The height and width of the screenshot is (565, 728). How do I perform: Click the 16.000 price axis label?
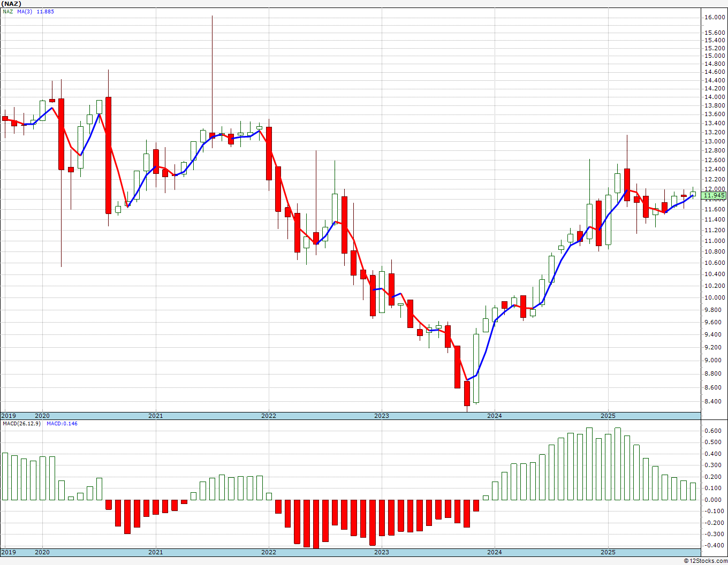pyautogui.click(x=715, y=18)
